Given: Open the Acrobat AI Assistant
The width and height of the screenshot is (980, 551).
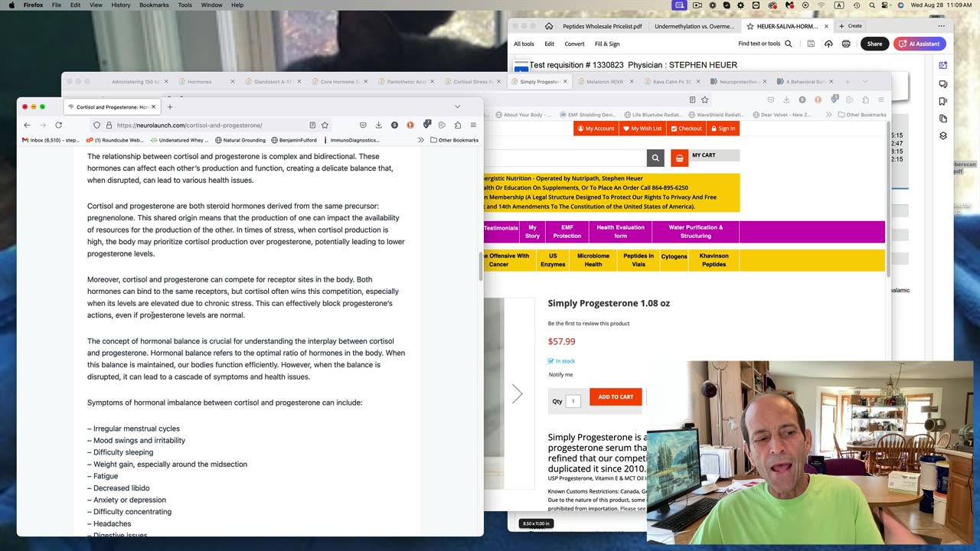Looking at the screenshot, I should [x=920, y=44].
